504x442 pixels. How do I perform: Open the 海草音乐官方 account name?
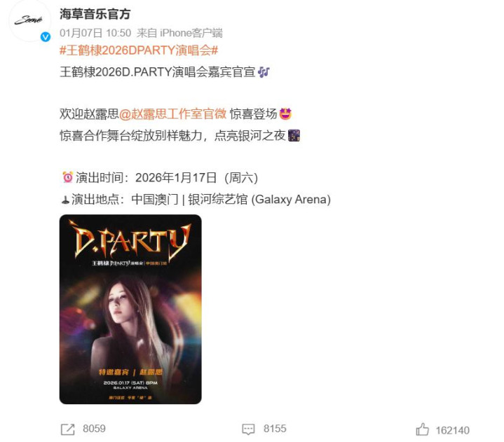coord(95,14)
